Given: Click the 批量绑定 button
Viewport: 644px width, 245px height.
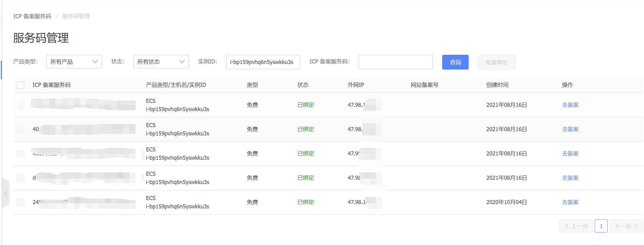Looking at the screenshot, I should pos(496,62).
